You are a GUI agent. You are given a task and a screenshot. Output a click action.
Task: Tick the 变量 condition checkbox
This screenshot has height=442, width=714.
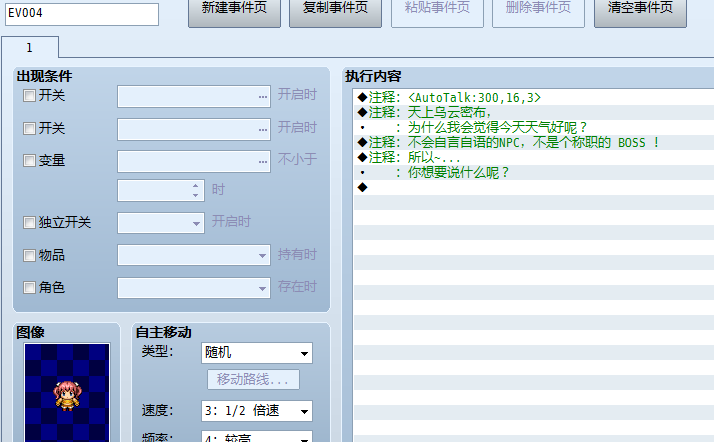[x=29, y=160]
